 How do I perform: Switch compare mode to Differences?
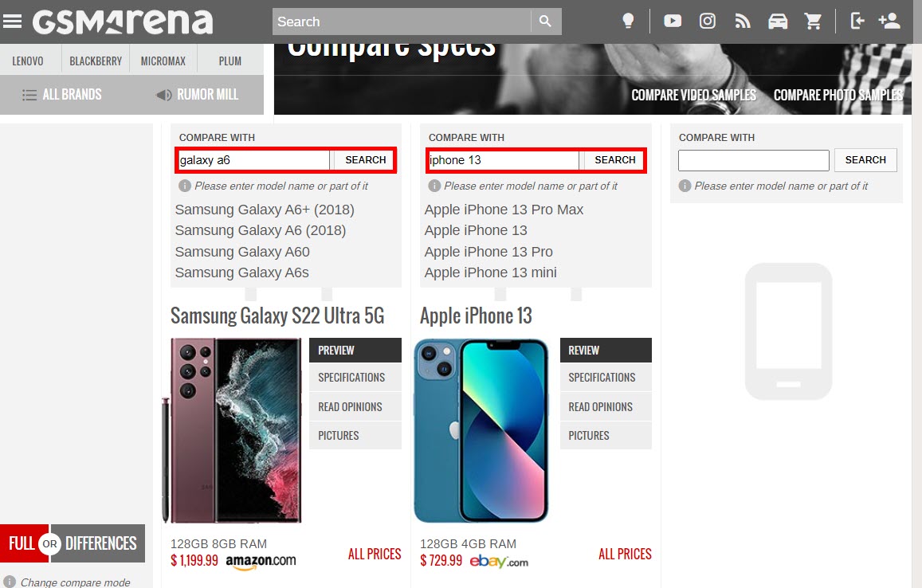point(100,543)
